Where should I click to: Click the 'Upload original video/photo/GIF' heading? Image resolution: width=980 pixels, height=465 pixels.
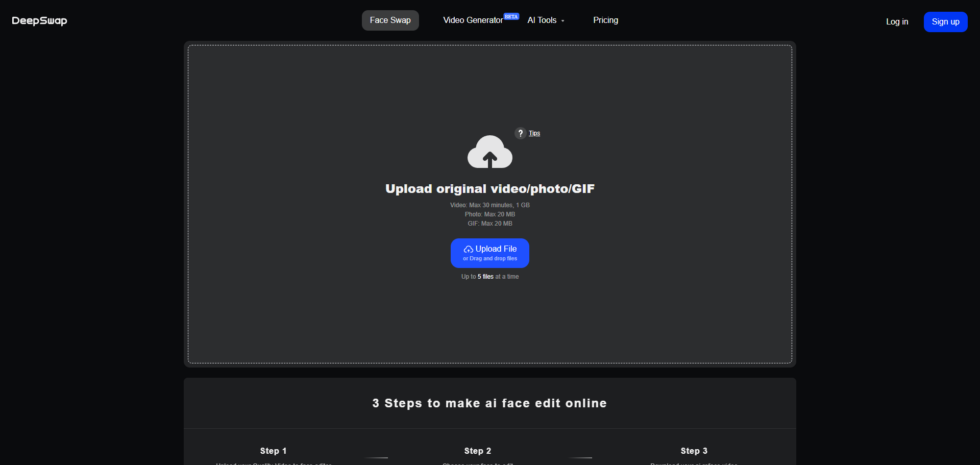click(489, 189)
